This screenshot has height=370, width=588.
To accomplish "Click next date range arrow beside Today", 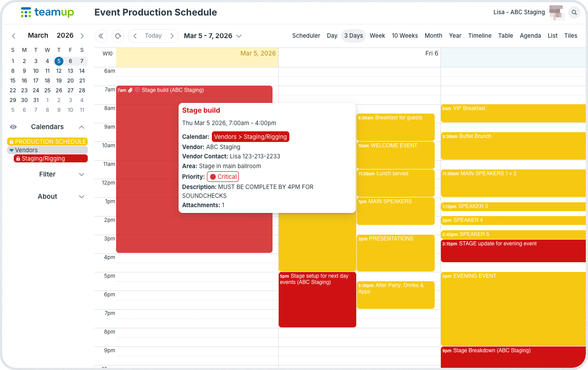I will click(172, 36).
